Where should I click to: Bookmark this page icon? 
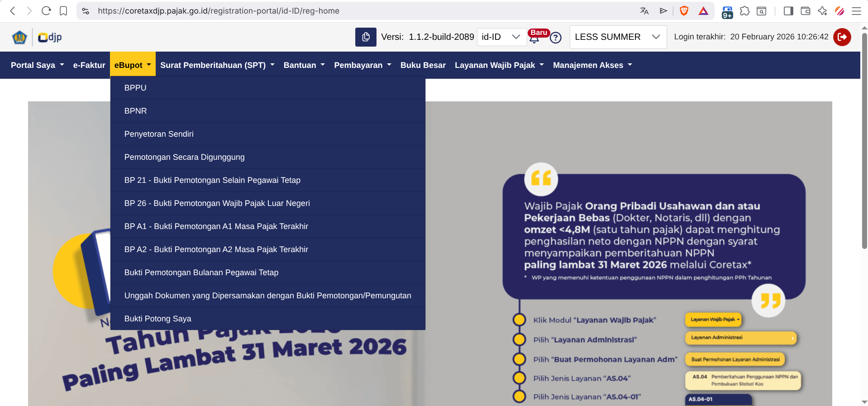point(63,11)
